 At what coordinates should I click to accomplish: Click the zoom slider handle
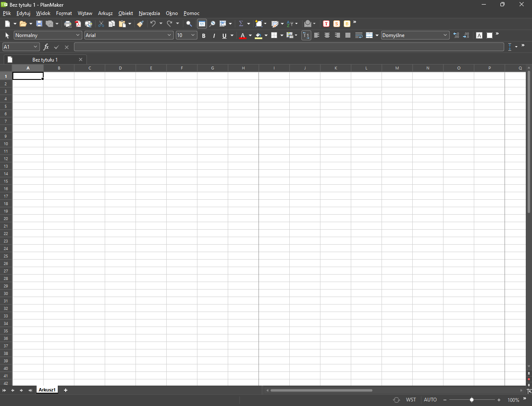pyautogui.click(x=471, y=400)
